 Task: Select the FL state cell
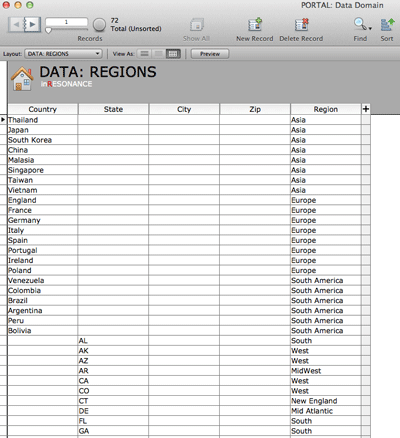[113, 421]
